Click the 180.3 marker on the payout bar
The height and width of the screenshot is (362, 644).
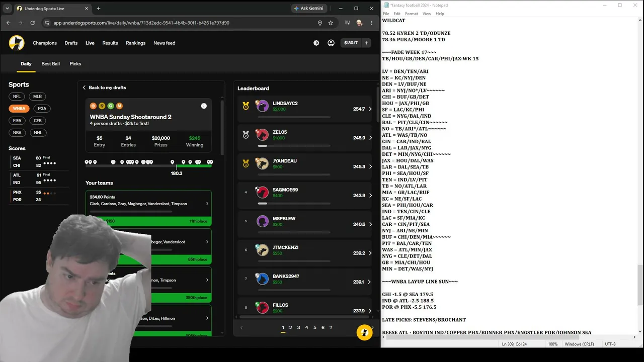(177, 173)
